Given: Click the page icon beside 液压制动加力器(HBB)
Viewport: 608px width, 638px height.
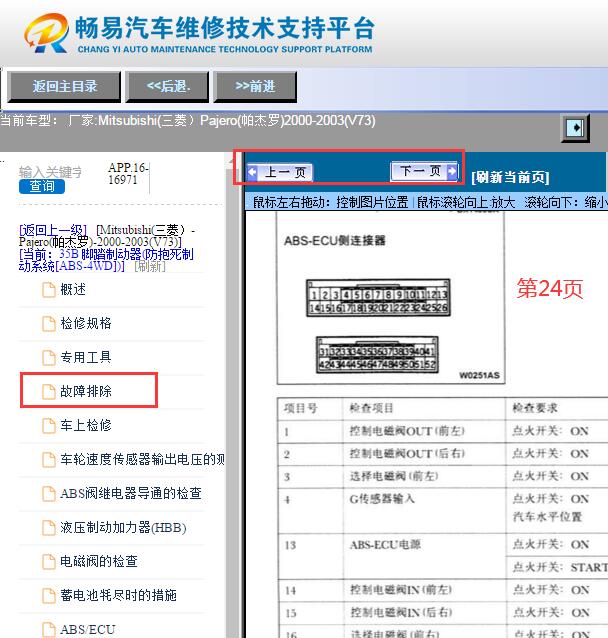Looking at the screenshot, I should [49, 528].
